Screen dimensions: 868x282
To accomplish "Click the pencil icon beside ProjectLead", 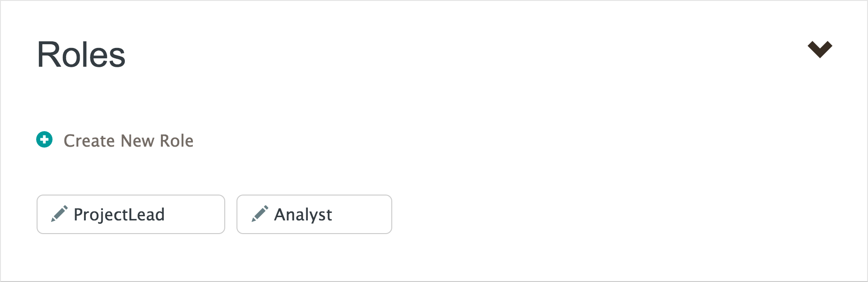I will pyautogui.click(x=60, y=214).
